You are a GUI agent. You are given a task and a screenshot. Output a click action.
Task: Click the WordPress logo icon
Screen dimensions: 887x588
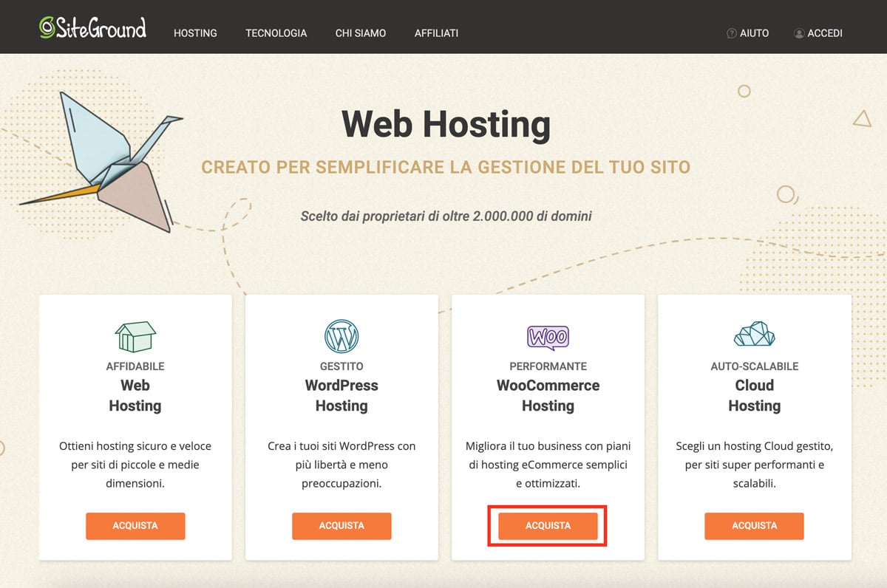(341, 336)
